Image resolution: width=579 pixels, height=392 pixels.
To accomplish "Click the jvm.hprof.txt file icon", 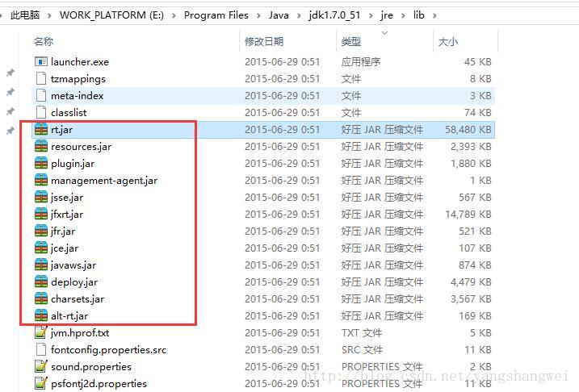I will tap(41, 332).
